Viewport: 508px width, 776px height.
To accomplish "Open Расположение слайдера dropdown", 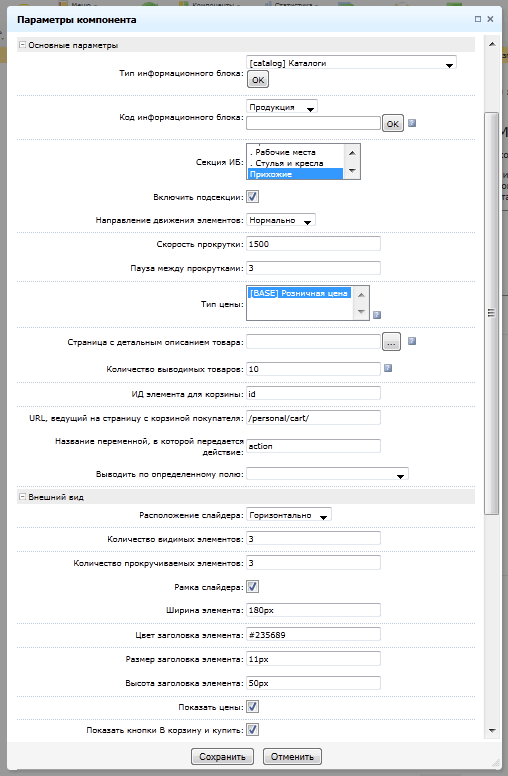I will tap(289, 515).
